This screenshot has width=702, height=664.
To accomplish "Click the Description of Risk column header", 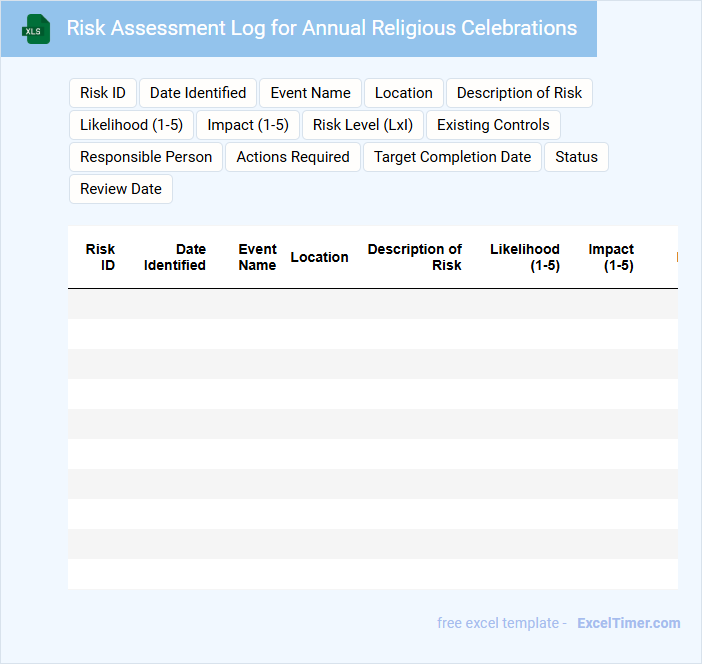I will [x=414, y=257].
